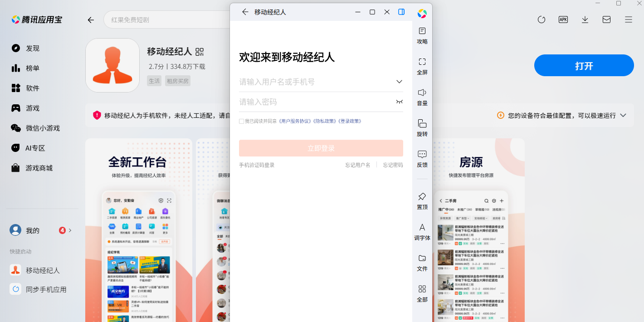
Task: Expand the 您的设备符合最佳配置 chevron
Action: (x=623, y=115)
